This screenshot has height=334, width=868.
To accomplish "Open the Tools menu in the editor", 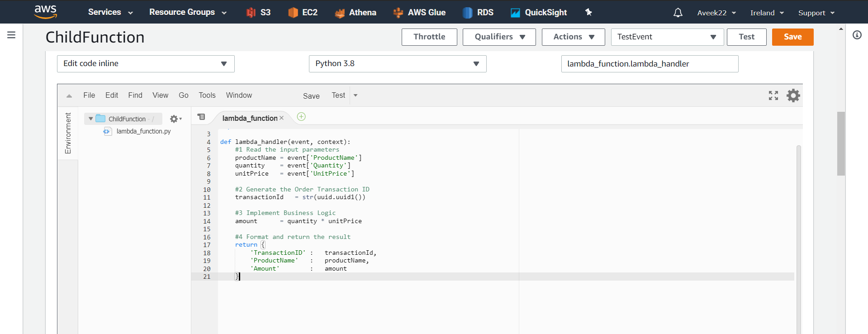I will click(x=207, y=95).
